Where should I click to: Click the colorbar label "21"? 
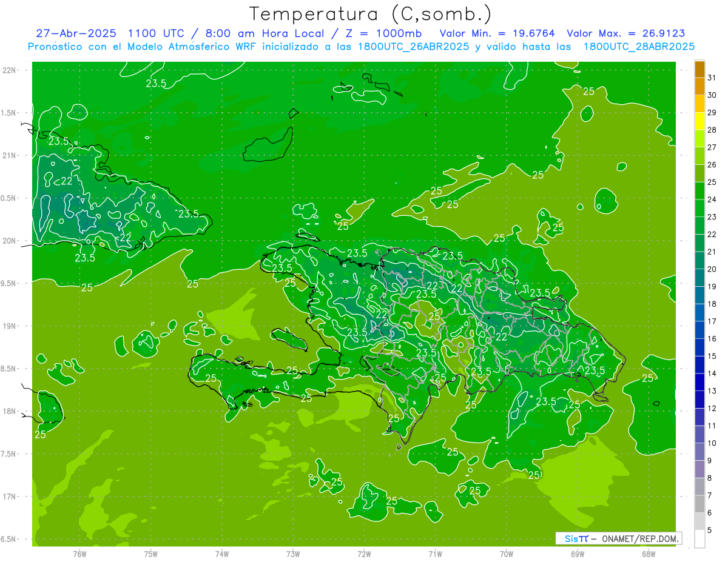[x=712, y=252]
